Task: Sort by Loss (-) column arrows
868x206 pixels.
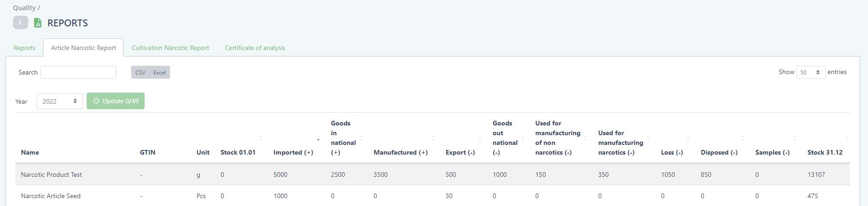Action: (x=688, y=138)
